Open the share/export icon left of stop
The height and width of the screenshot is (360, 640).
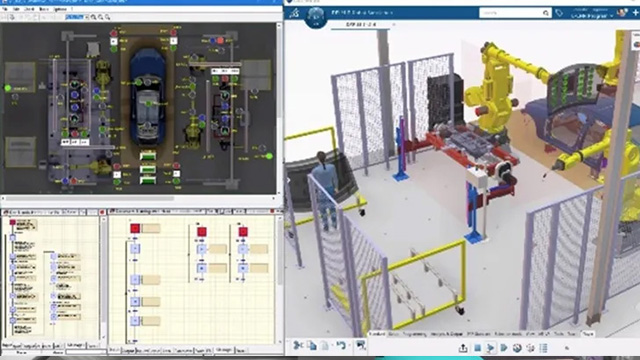tap(463, 348)
